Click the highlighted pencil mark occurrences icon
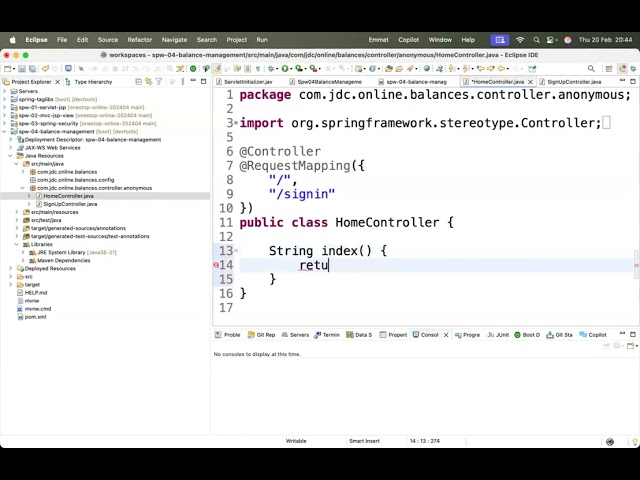 217,69
